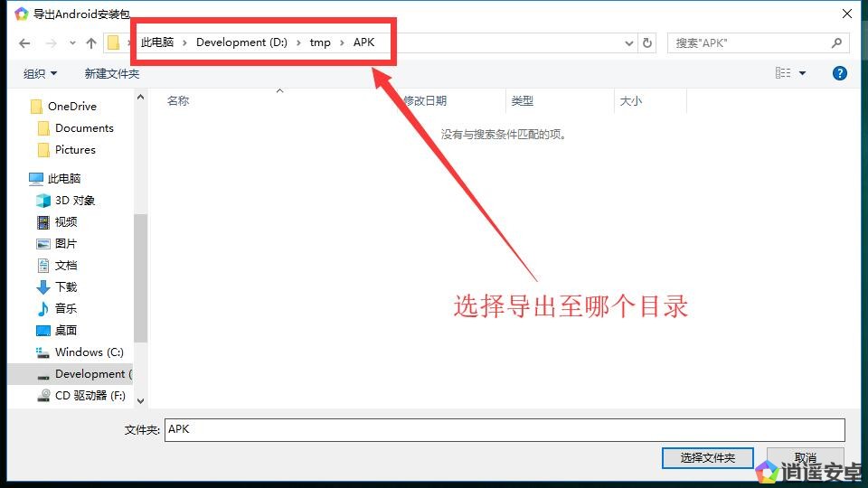Open Windows (C:) drive
The image size is (868, 488).
tap(89, 352)
